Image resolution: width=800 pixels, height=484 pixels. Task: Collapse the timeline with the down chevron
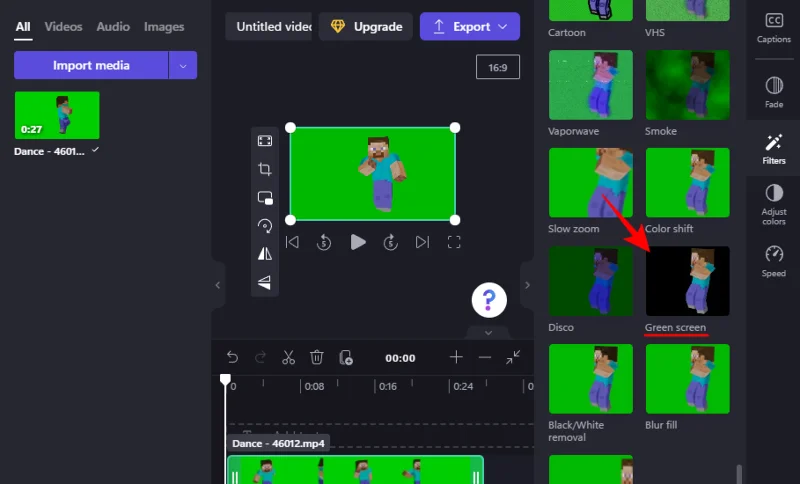click(x=488, y=333)
